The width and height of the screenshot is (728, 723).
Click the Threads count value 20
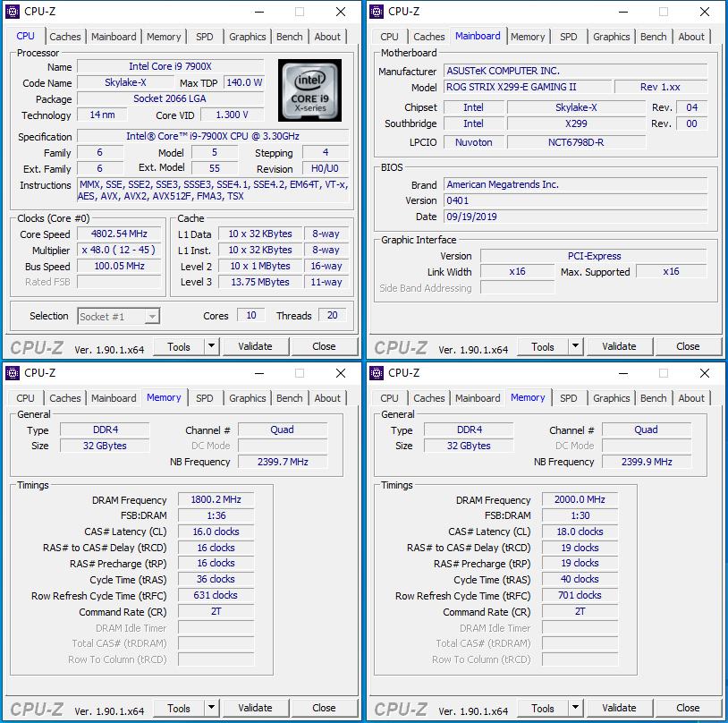332,315
